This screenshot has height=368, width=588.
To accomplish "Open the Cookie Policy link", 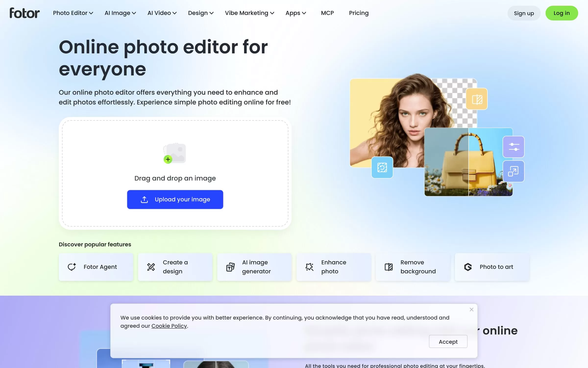I will coord(169,326).
